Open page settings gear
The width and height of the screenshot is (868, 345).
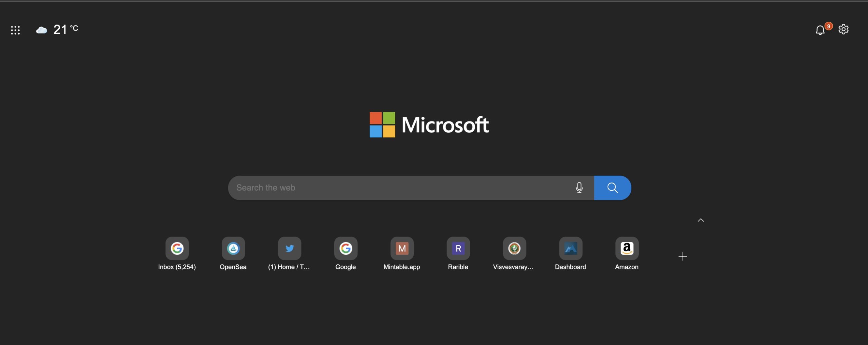point(843,30)
